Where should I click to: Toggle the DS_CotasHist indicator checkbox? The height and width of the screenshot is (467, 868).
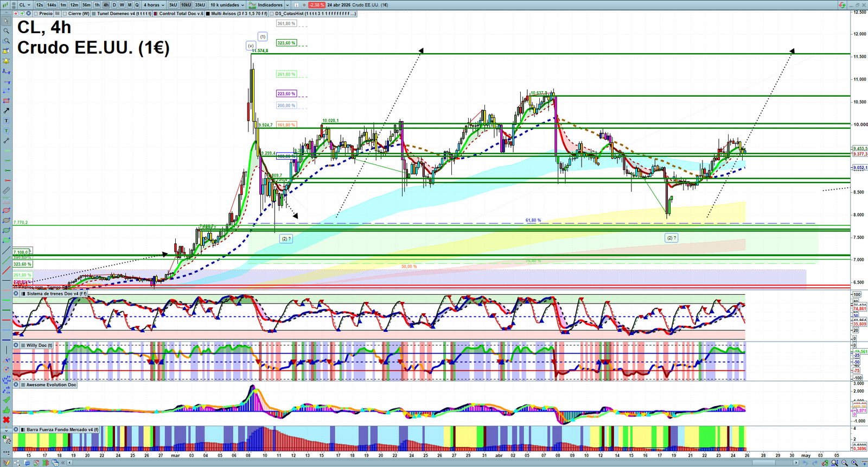tap(272, 14)
